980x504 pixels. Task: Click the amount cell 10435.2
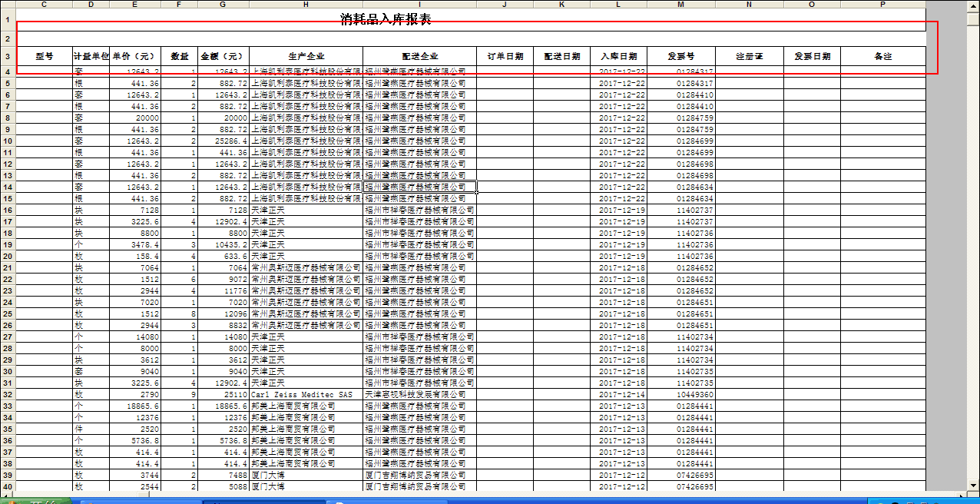[223, 244]
